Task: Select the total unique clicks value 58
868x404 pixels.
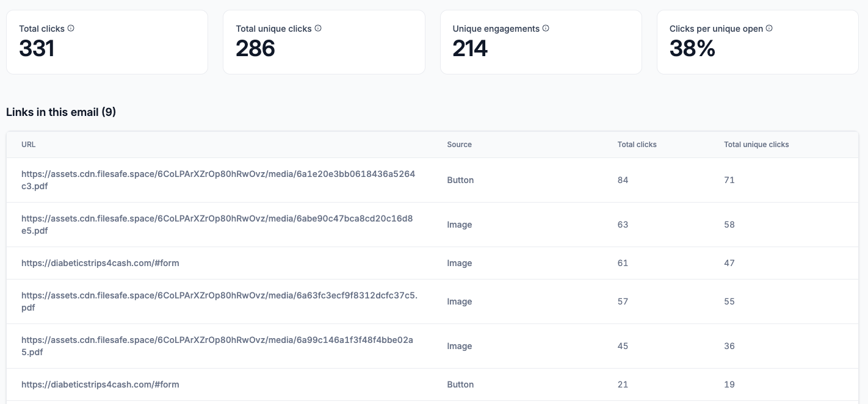Action: 729,225
